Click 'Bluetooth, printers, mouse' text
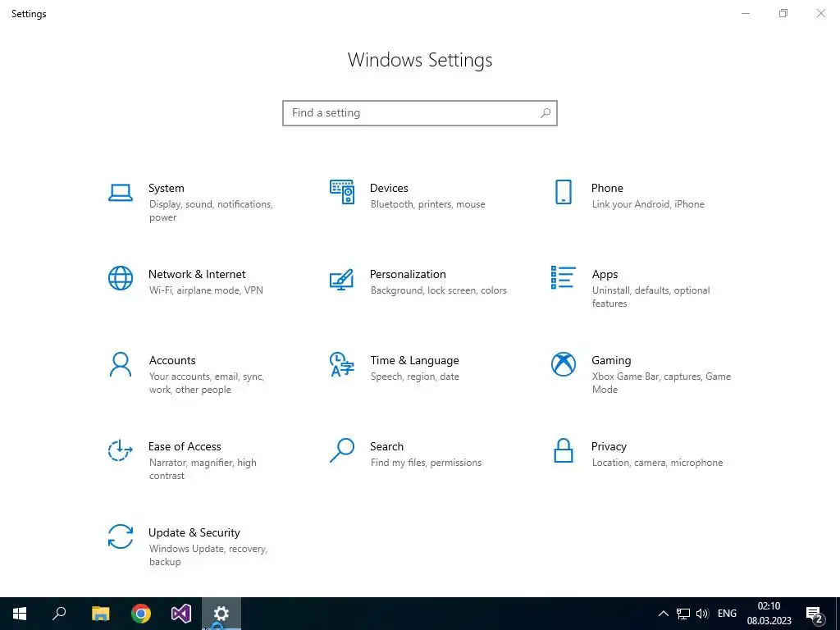Screen dimensions: 840x630 (x=427, y=204)
